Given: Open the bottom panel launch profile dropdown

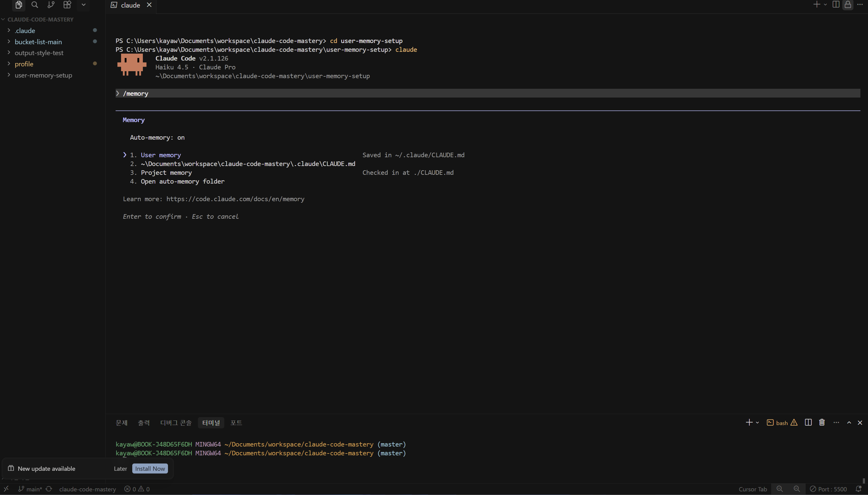Looking at the screenshot, I should point(757,423).
